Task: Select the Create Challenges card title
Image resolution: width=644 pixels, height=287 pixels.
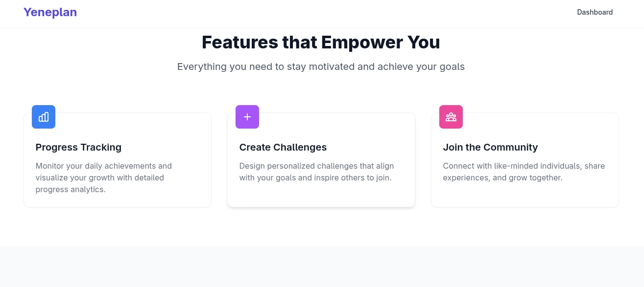Action: [283, 147]
